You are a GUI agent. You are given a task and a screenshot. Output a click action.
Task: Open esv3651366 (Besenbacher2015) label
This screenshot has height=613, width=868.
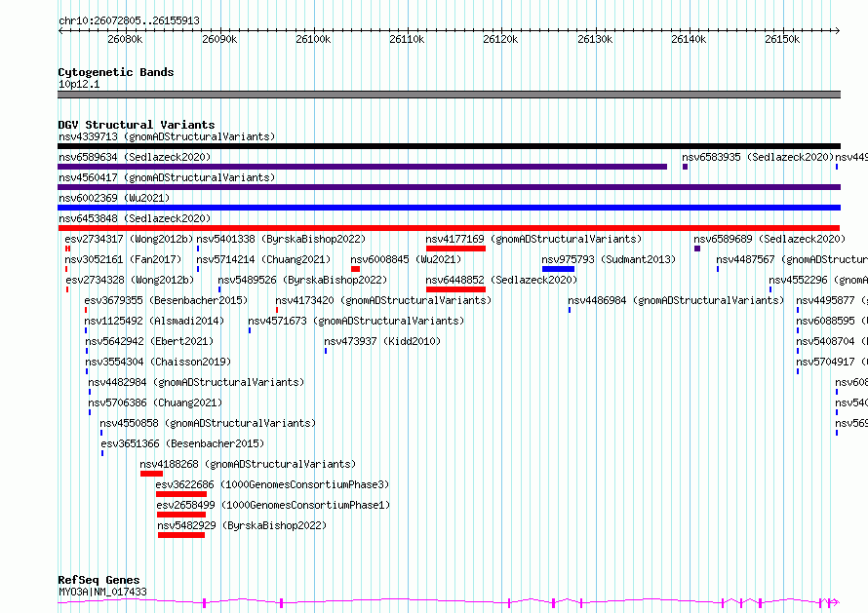click(x=182, y=443)
